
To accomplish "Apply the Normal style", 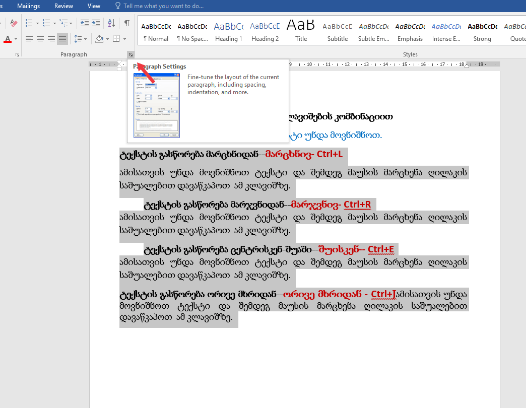I will pyautogui.click(x=156, y=32).
